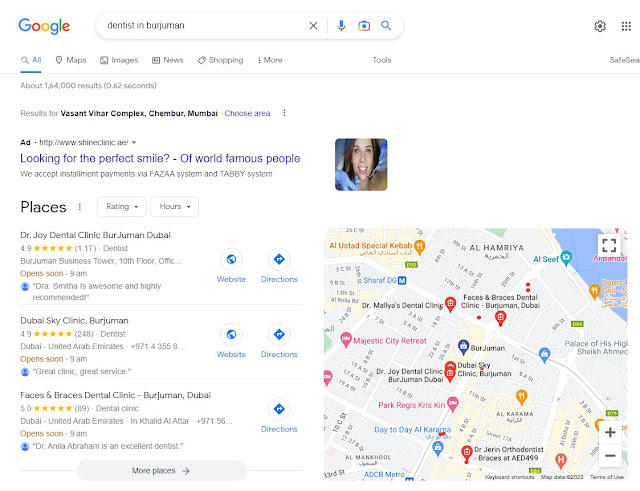This screenshot has height=491, width=640.
Task: Switch to the Shopping tab
Action: click(x=220, y=60)
